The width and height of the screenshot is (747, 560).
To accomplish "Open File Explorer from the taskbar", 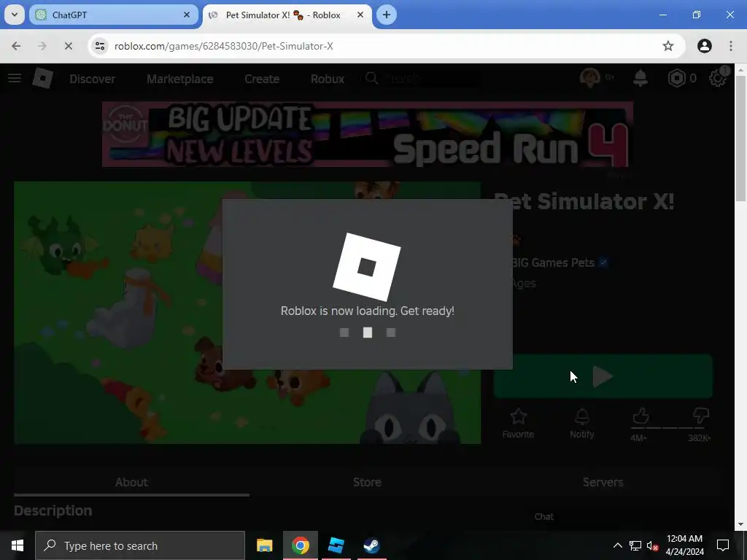I will coord(264,545).
